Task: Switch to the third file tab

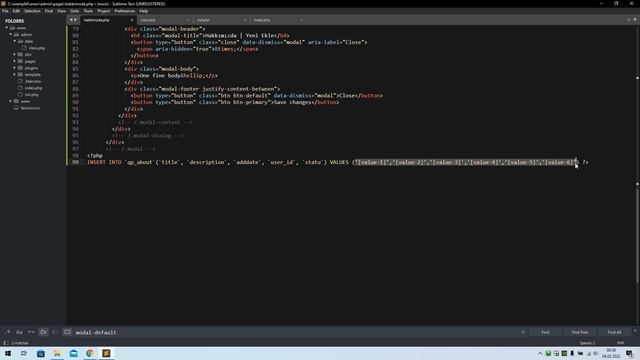Action: click(221, 20)
